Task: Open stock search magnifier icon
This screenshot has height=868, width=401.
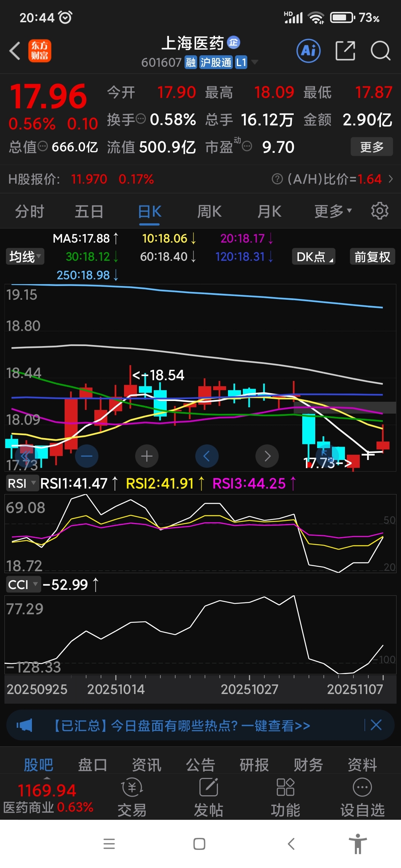Action: pyautogui.click(x=381, y=50)
